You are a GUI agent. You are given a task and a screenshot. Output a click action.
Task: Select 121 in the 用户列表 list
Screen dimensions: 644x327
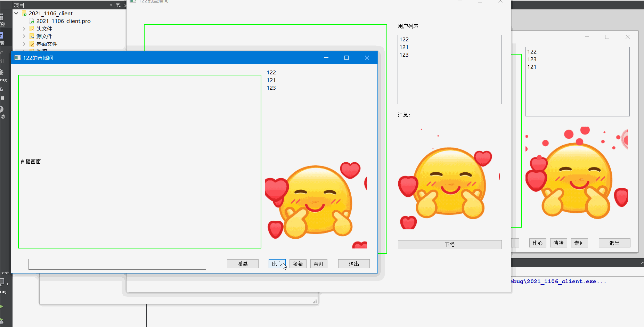click(x=404, y=47)
